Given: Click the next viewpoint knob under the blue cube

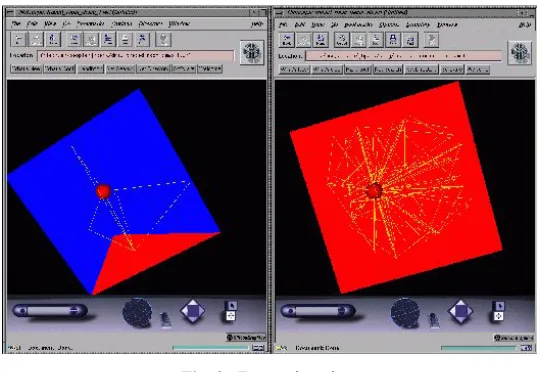Looking at the screenshot, I should tap(74, 310).
